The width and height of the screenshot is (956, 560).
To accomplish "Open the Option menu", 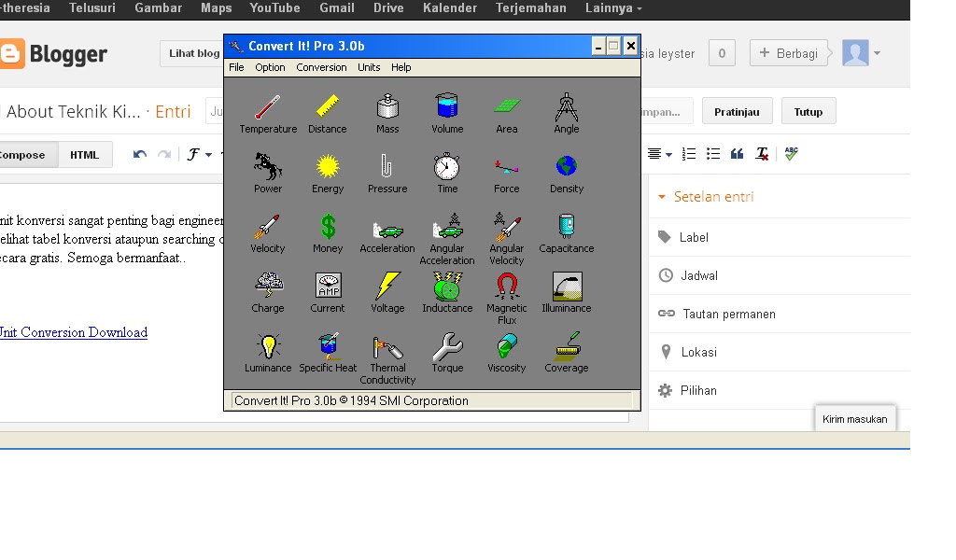I will coord(270,67).
